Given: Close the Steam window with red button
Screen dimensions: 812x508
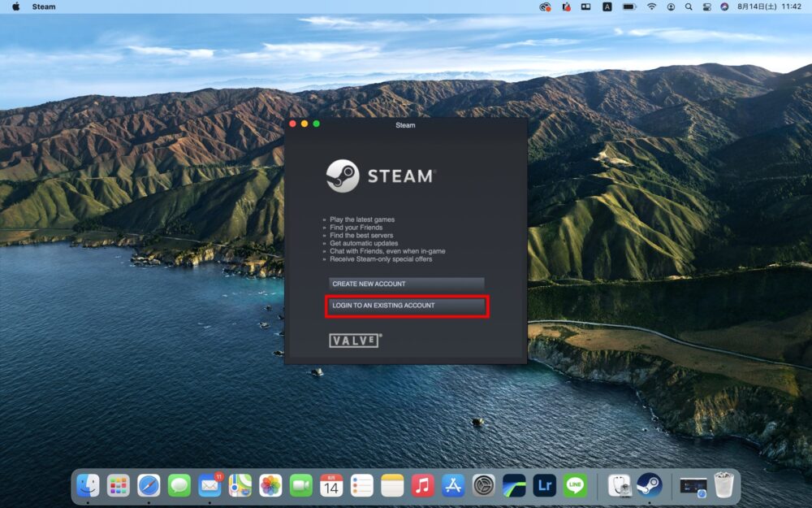Looking at the screenshot, I should tap(292, 124).
